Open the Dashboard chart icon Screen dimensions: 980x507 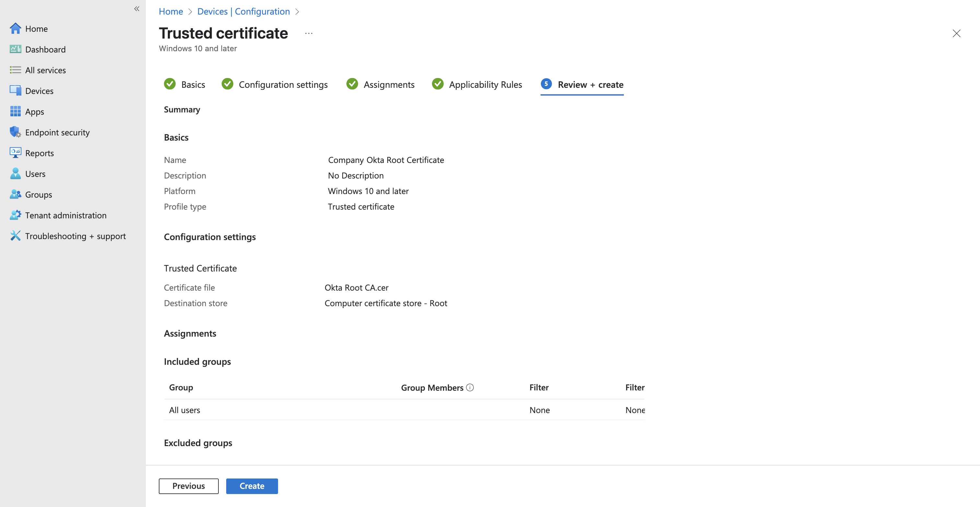tap(15, 49)
